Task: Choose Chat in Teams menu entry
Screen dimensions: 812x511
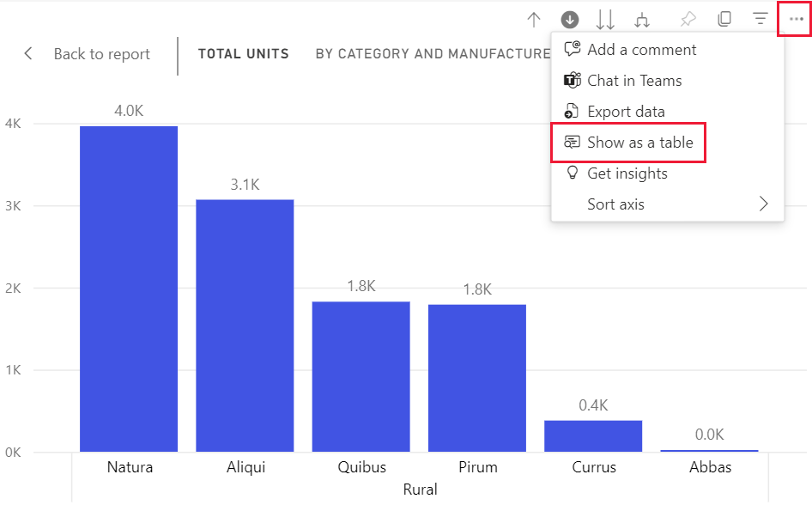Action: (633, 81)
